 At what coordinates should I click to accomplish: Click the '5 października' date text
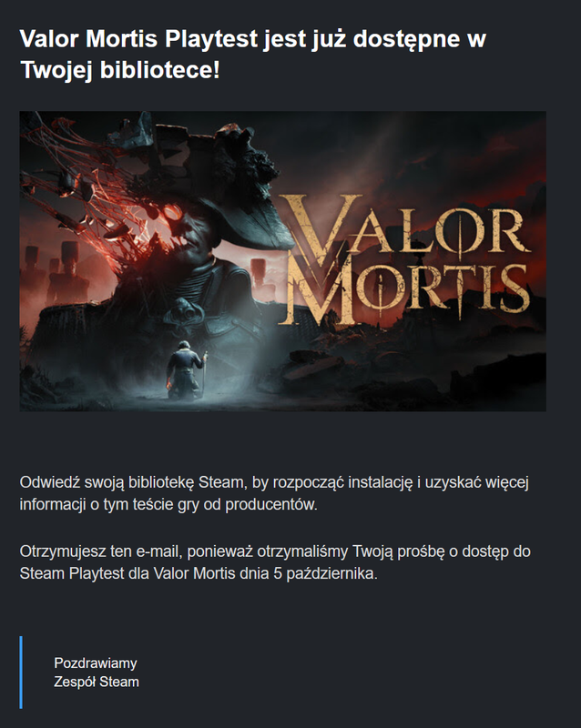(324, 573)
